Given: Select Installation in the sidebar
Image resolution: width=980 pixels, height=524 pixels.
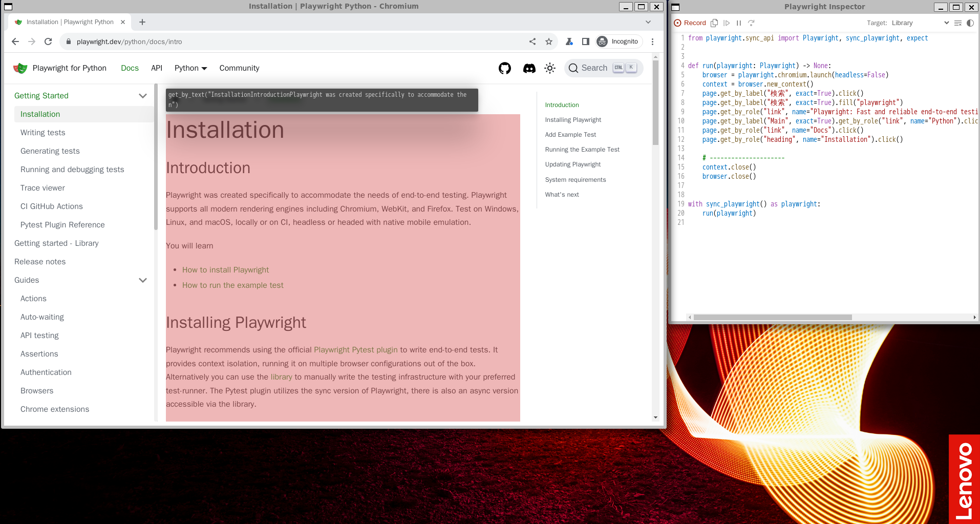Looking at the screenshot, I should (x=84, y=114).
